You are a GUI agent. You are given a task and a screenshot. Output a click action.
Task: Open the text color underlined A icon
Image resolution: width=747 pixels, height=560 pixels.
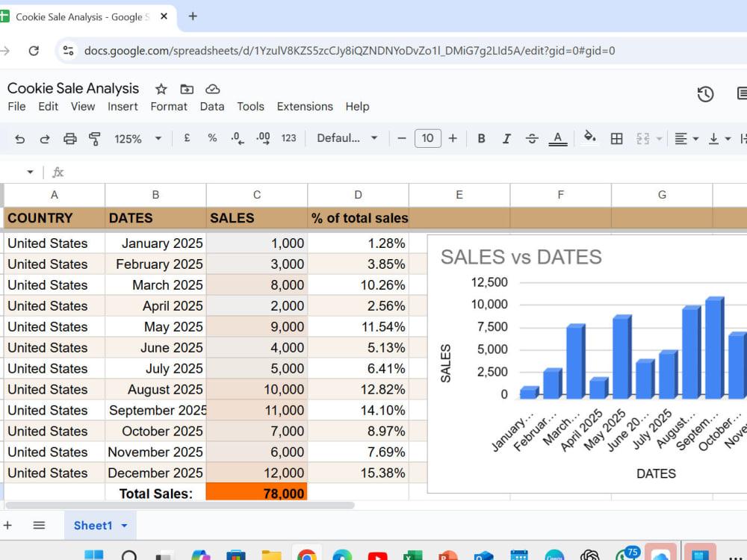click(557, 139)
